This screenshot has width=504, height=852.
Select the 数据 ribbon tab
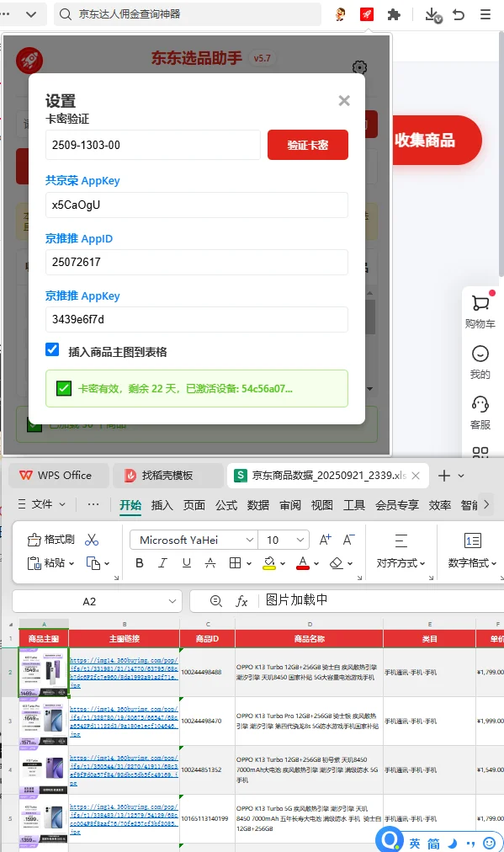click(x=258, y=505)
